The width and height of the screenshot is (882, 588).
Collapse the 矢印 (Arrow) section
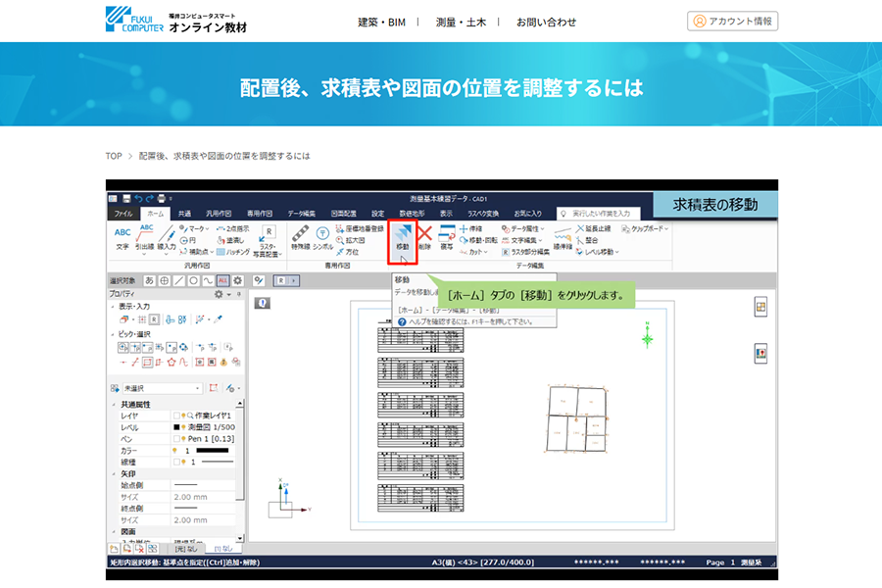(x=112, y=471)
